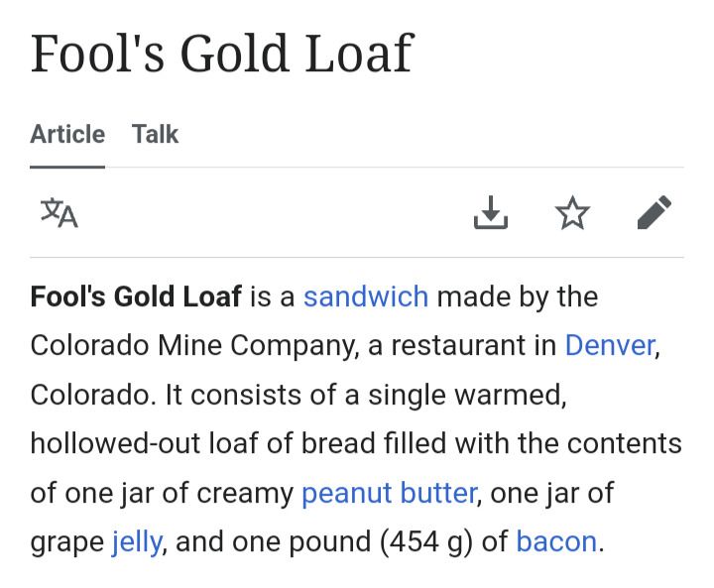Click the (454 g) measurement text
The height and width of the screenshot is (588, 714).
click(425, 542)
